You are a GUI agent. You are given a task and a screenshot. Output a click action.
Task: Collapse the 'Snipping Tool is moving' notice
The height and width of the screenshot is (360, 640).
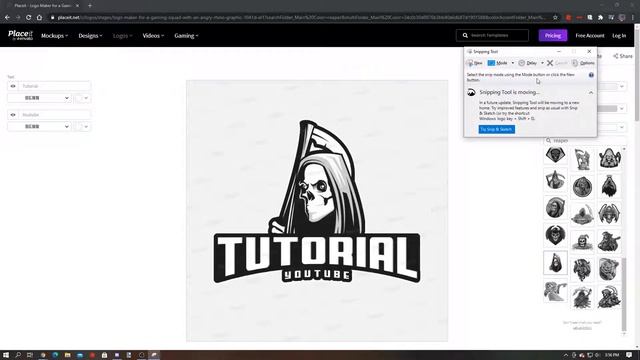pyautogui.click(x=591, y=93)
